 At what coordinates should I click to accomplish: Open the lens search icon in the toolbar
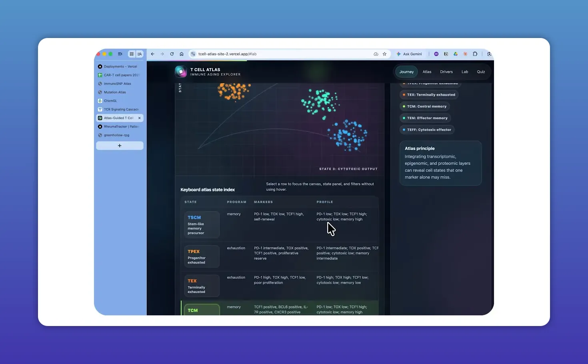pos(489,54)
